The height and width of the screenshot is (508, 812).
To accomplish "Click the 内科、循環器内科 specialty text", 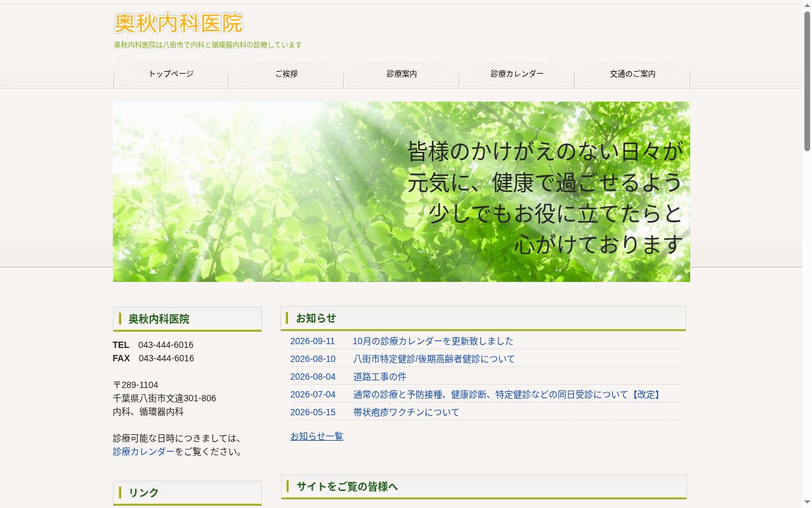I will 148,411.
